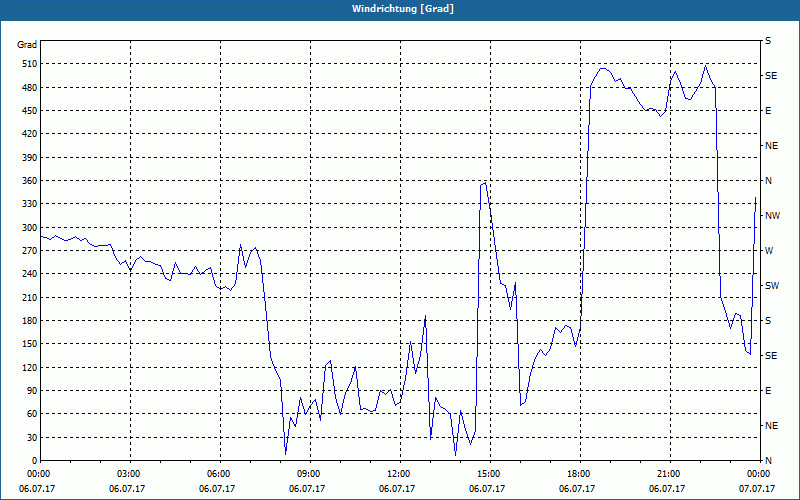The width and height of the screenshot is (800, 500).
Task: Click the 'SW' compass label
Action: [772, 286]
